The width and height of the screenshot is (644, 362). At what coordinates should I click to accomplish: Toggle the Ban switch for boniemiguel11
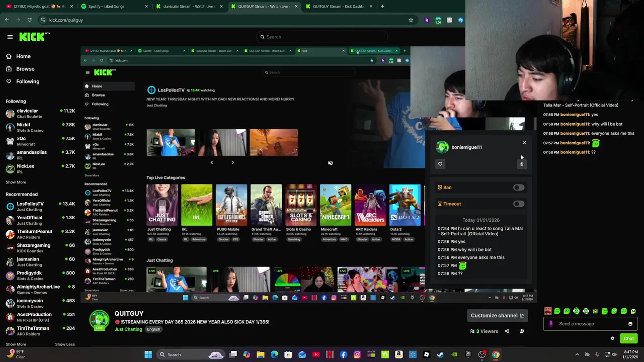point(518,188)
